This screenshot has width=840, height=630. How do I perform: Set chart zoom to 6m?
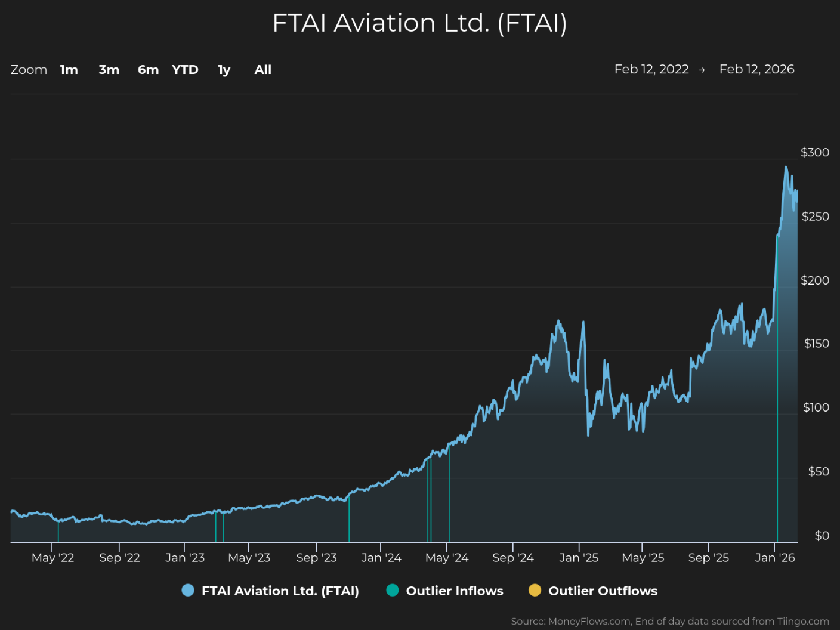pyautogui.click(x=149, y=70)
